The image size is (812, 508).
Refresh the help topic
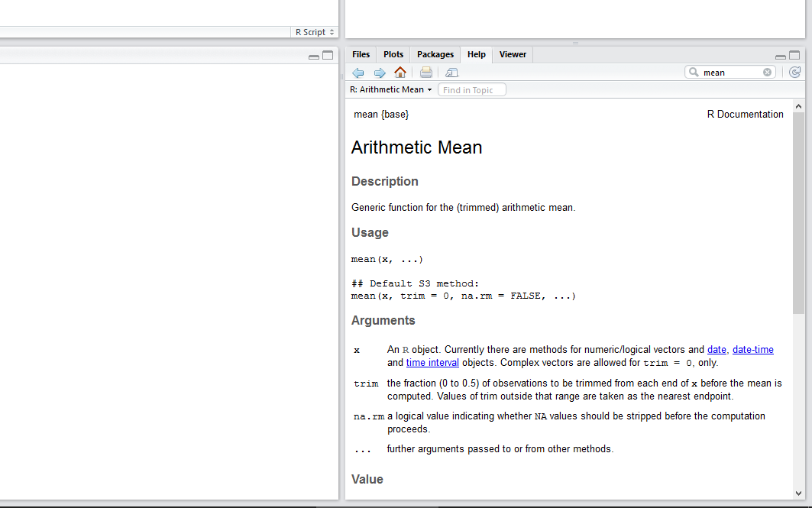[x=794, y=72]
